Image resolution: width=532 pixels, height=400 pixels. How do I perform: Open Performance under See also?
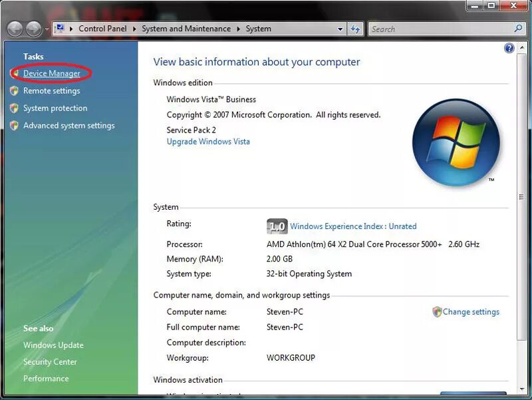click(46, 378)
